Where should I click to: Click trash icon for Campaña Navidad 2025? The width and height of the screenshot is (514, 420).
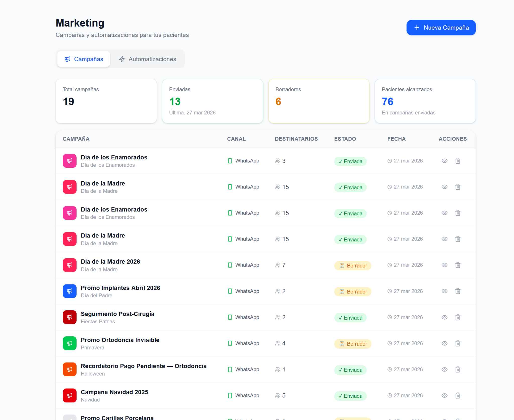[x=458, y=396]
